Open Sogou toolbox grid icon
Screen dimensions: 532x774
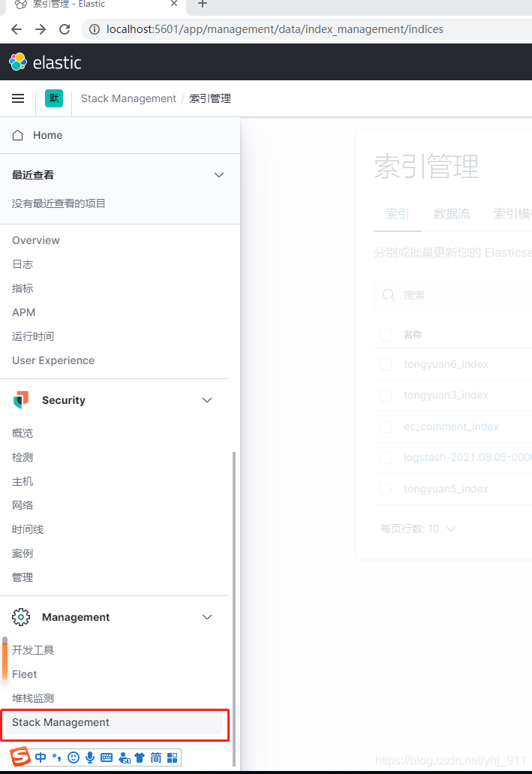click(173, 757)
